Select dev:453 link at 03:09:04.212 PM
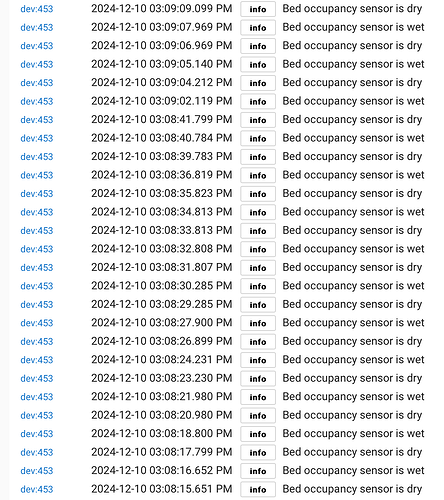 click(x=37, y=83)
